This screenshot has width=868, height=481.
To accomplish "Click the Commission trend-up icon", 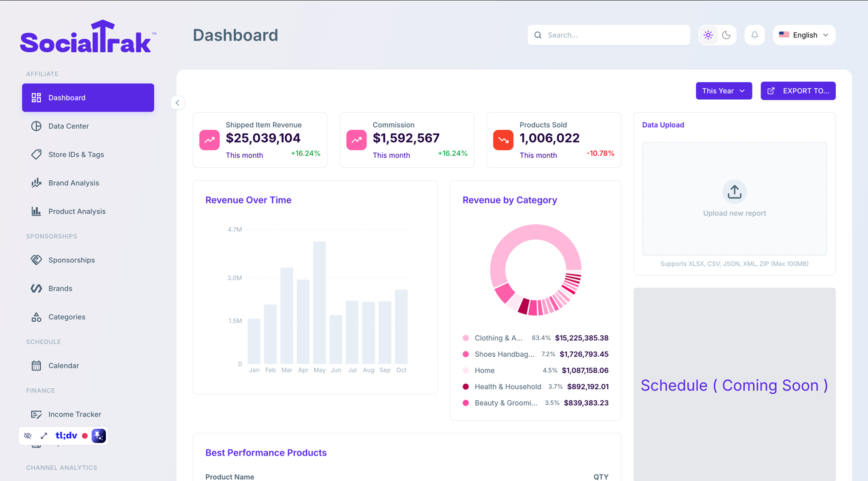I will tap(356, 140).
